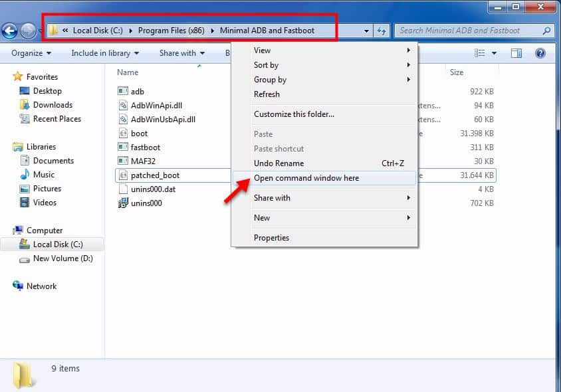Select the fastboot application icon
Viewport: 561px width, 392px height.
pyautogui.click(x=123, y=147)
